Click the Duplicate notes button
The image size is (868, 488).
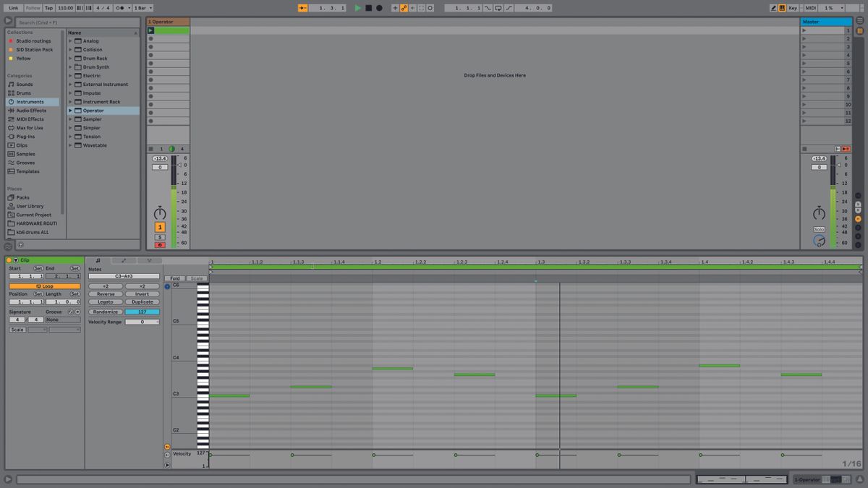pos(142,302)
